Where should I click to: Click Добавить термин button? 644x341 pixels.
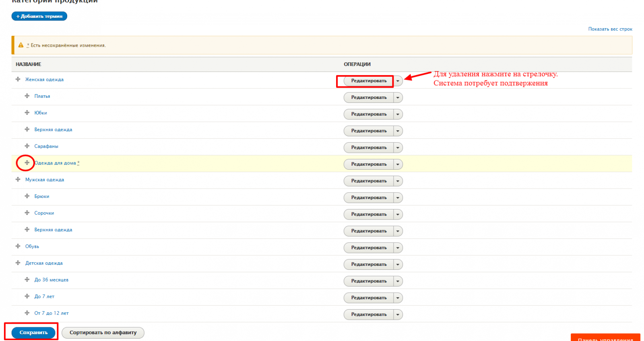click(39, 16)
